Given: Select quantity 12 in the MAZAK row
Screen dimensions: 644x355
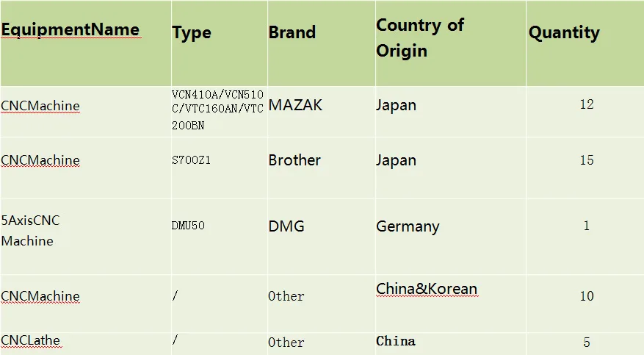Looking at the screenshot, I should [x=586, y=104].
